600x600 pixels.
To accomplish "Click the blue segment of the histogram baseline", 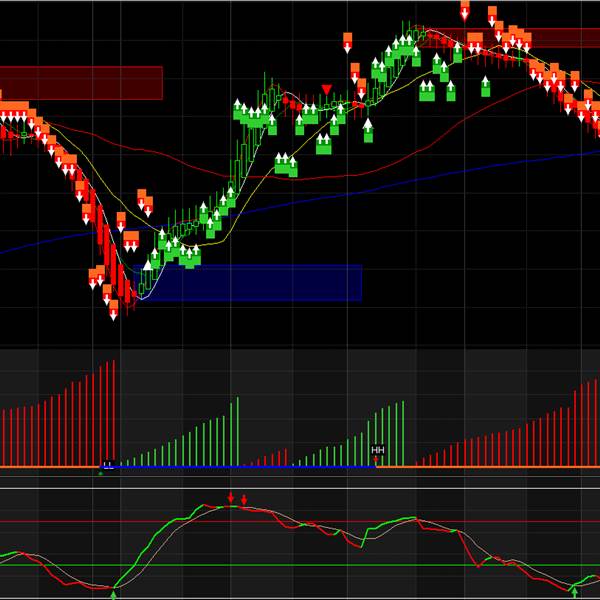I will click(238, 467).
